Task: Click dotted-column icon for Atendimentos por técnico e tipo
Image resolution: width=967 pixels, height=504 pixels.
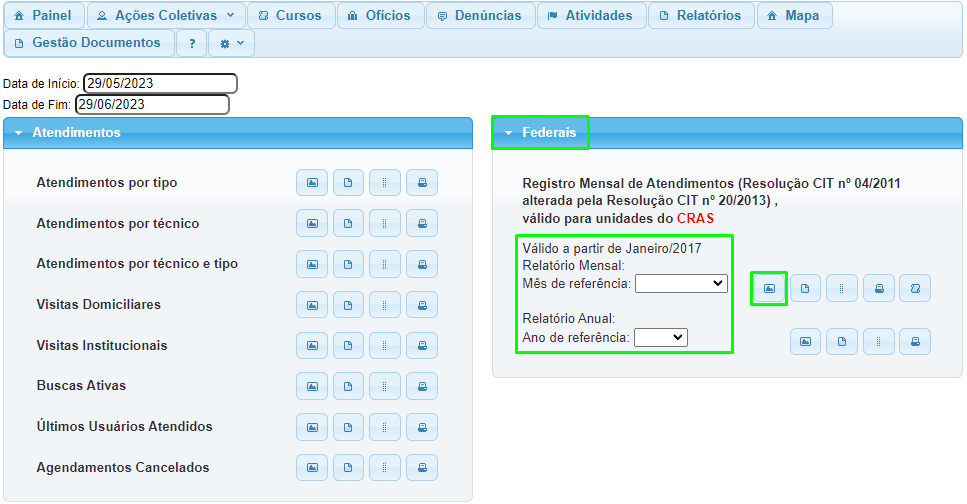Action: click(x=385, y=264)
